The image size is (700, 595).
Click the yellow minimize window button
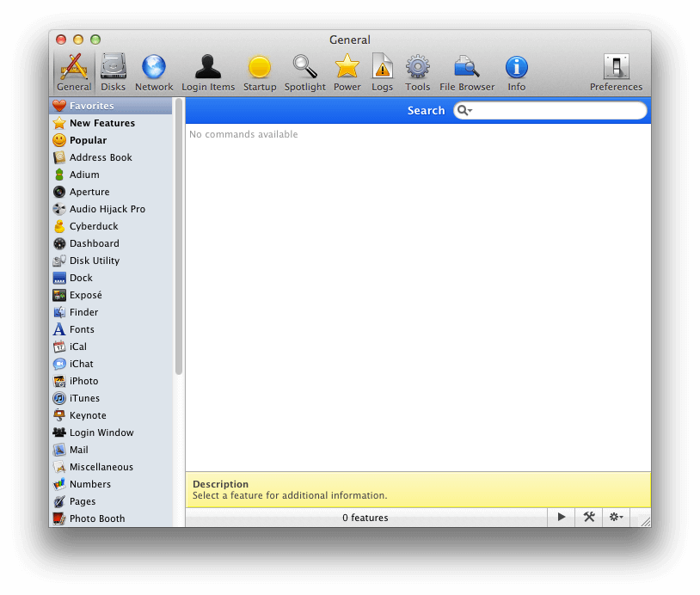tap(78, 40)
